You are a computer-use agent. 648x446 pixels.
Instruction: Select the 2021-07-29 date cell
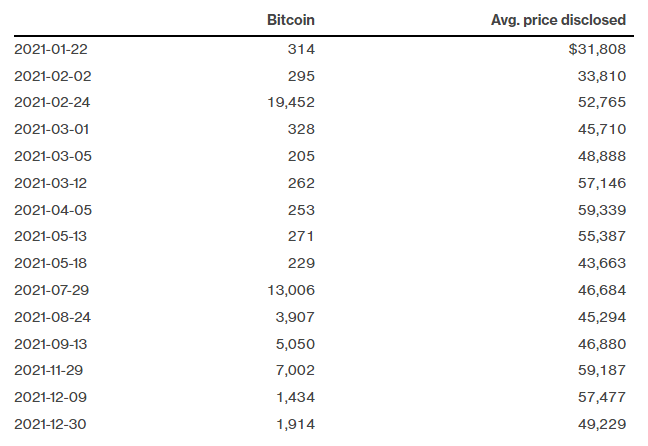49,291
